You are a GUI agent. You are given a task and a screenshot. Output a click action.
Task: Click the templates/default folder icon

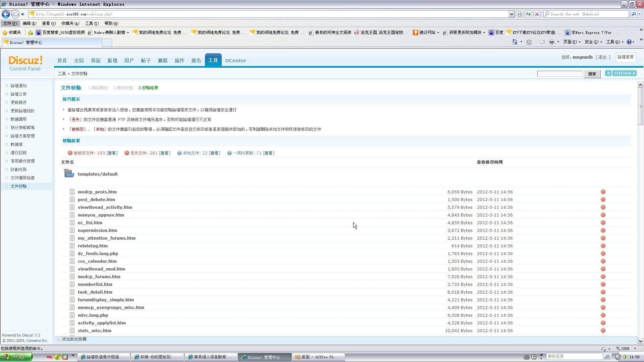[x=69, y=173]
